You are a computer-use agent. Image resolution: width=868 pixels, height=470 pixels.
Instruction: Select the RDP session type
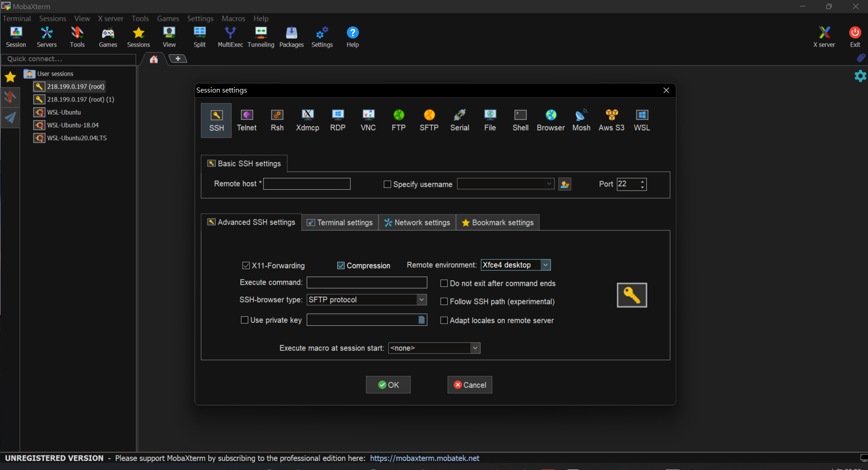(338, 120)
